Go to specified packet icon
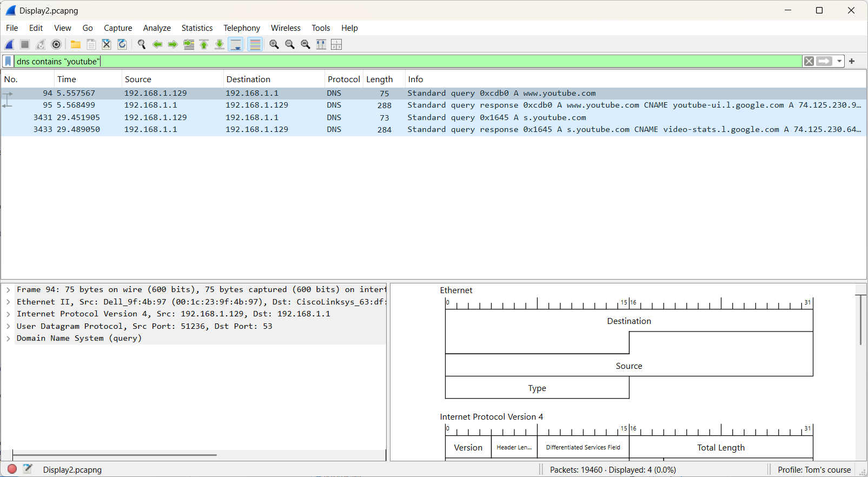The image size is (868, 477). (189, 44)
